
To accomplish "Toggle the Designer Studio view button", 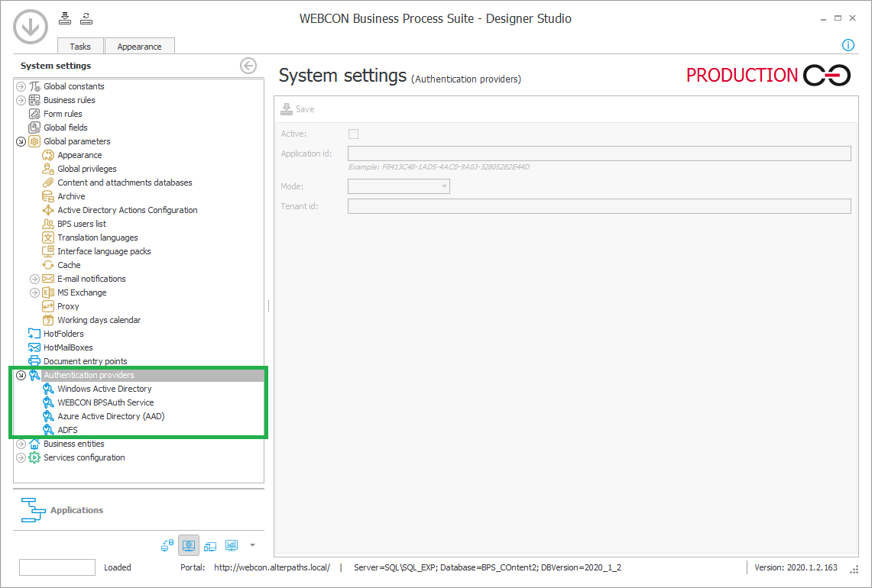I will 189,545.
